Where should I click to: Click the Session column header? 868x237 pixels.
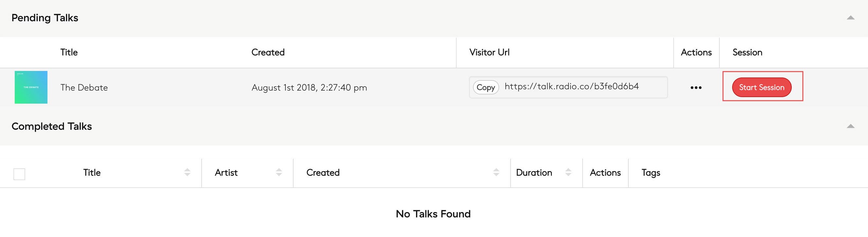(747, 53)
